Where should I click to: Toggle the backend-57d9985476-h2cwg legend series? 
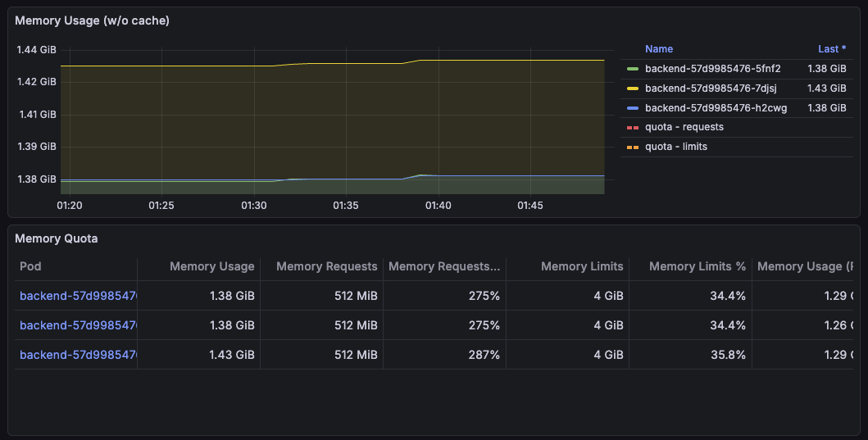click(716, 108)
